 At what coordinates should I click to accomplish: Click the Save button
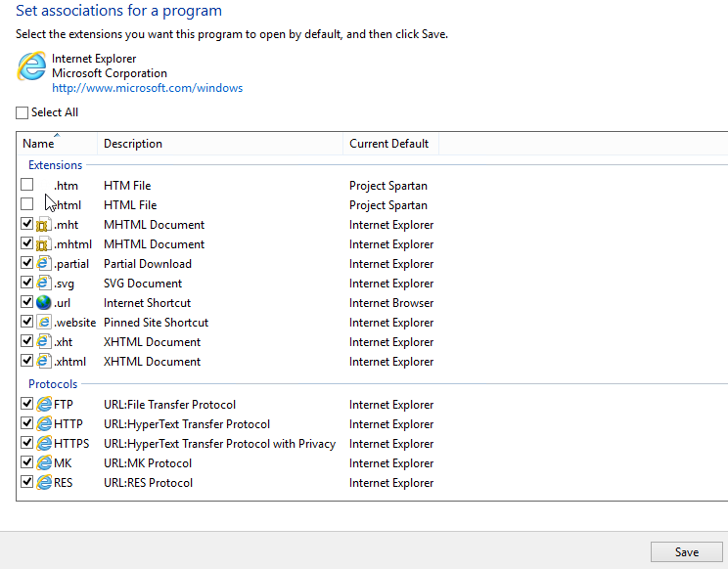pos(687,551)
